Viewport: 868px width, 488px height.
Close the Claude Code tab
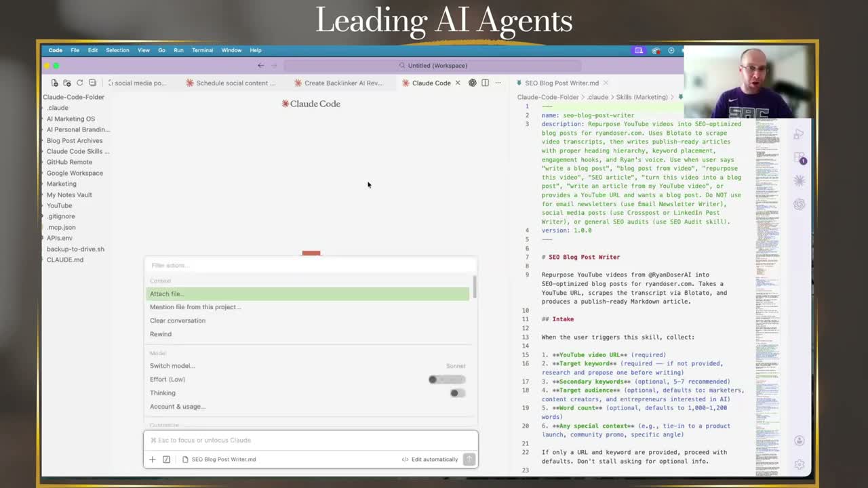458,83
